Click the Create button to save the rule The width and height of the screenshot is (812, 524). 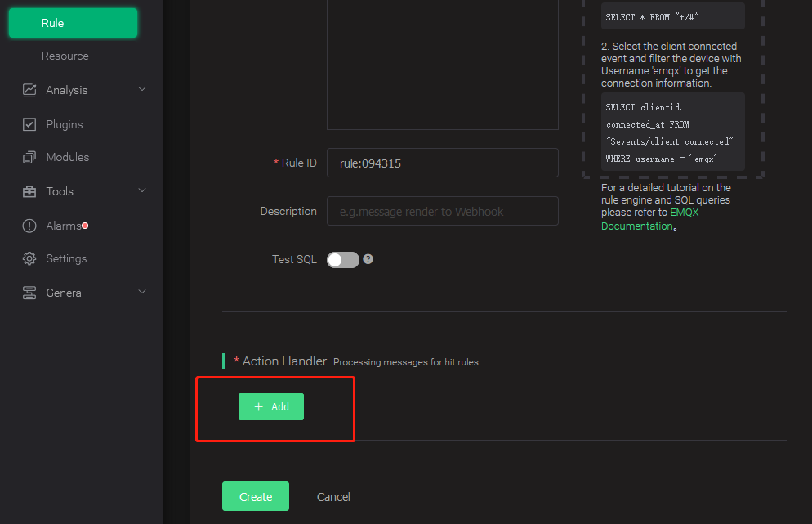click(255, 496)
